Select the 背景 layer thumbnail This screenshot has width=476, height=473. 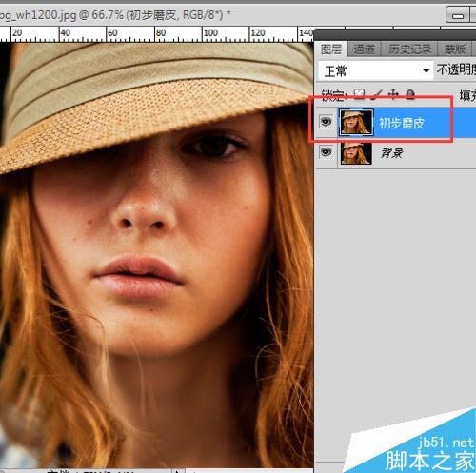[x=356, y=153]
